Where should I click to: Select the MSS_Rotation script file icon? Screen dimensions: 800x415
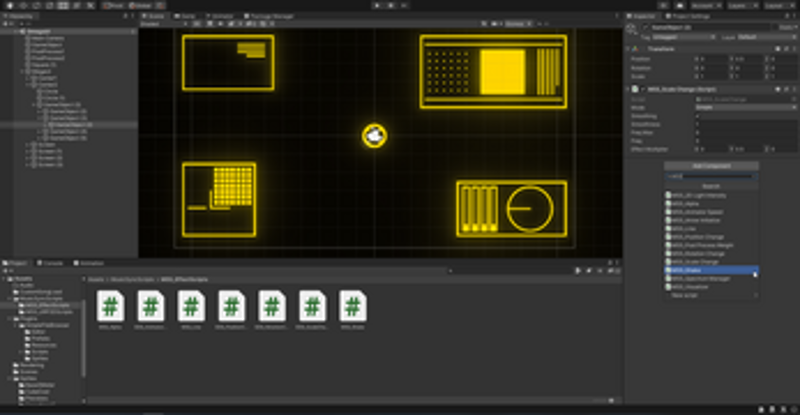coord(271,306)
